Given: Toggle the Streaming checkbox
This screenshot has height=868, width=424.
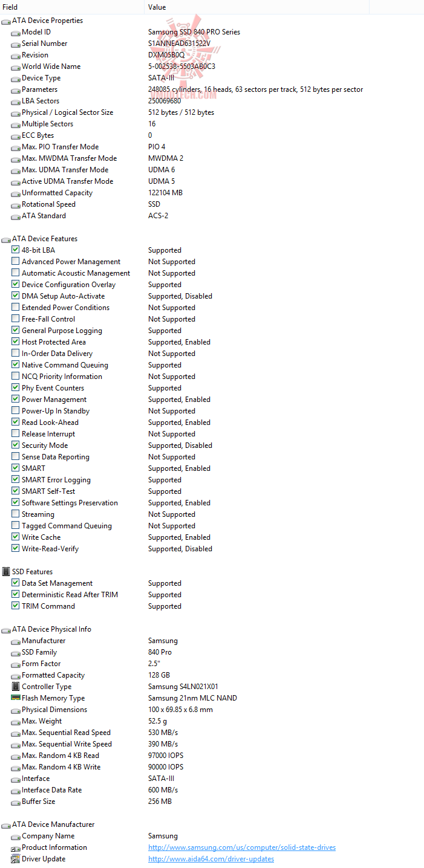Looking at the screenshot, I should pyautogui.click(x=16, y=514).
